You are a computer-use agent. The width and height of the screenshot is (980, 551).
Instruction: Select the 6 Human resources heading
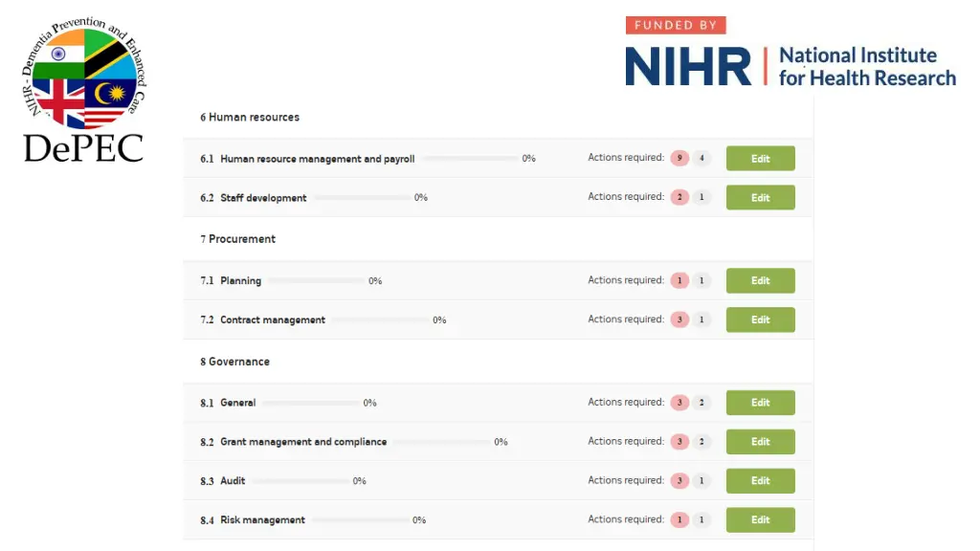point(250,117)
